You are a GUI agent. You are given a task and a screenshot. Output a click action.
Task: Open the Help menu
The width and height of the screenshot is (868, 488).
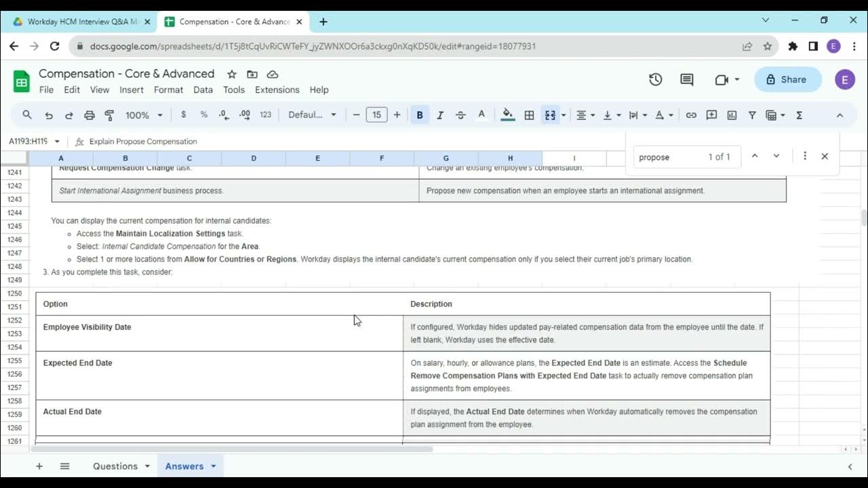[x=319, y=89]
